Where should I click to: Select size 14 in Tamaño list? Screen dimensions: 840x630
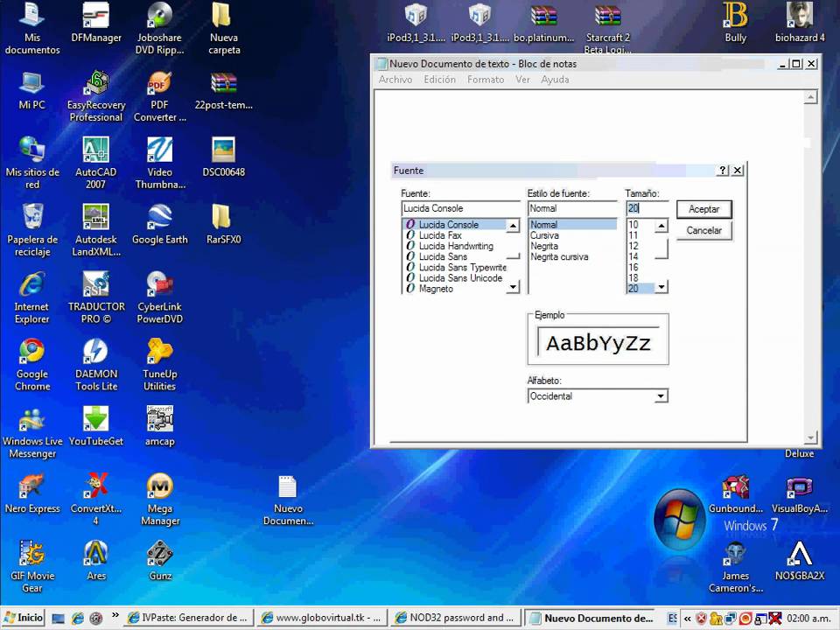633,256
